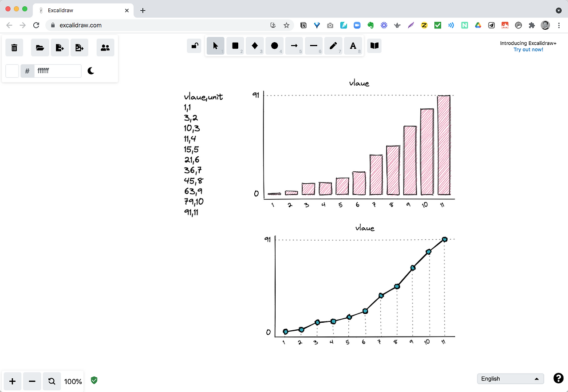Select the topmost data point of line chart
The image size is (568, 392).
[445, 239]
